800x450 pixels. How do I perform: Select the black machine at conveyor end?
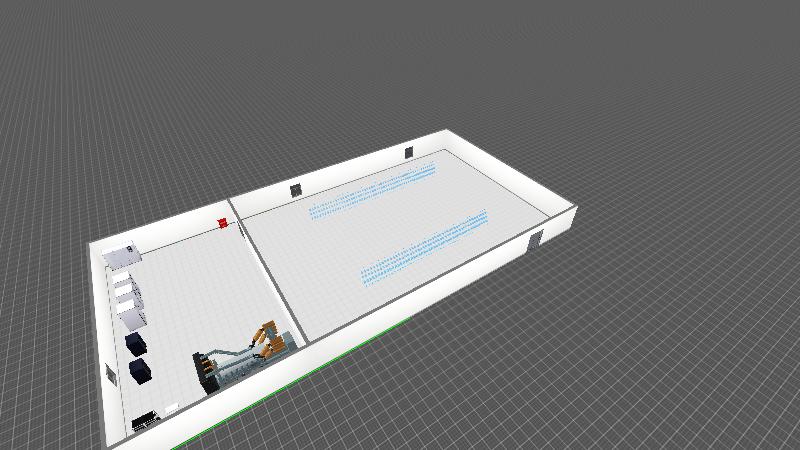coord(205,368)
